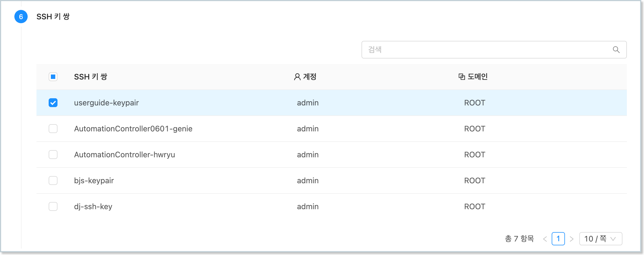Click the search magnifier icon
644x255 pixels.
[616, 50]
